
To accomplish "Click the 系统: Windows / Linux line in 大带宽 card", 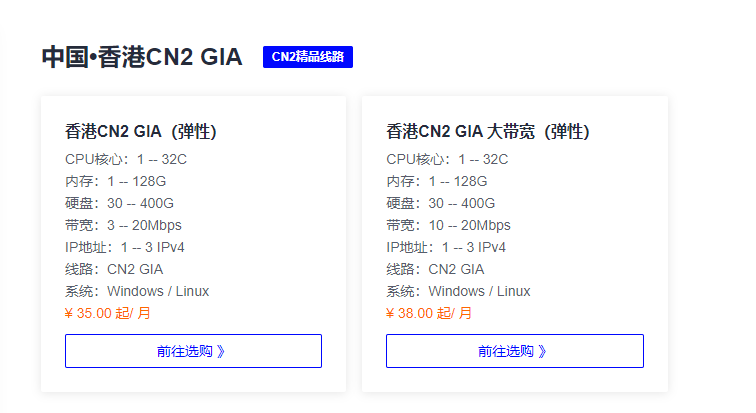I will 458,291.
